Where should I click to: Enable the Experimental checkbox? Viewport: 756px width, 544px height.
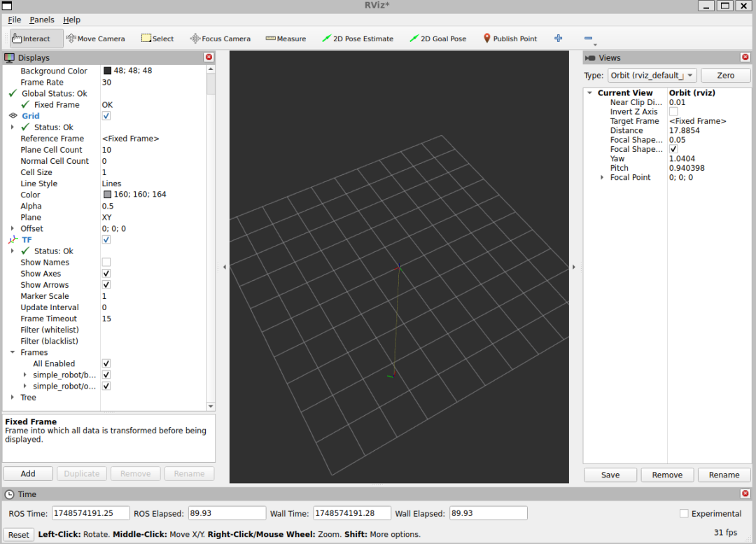click(684, 514)
